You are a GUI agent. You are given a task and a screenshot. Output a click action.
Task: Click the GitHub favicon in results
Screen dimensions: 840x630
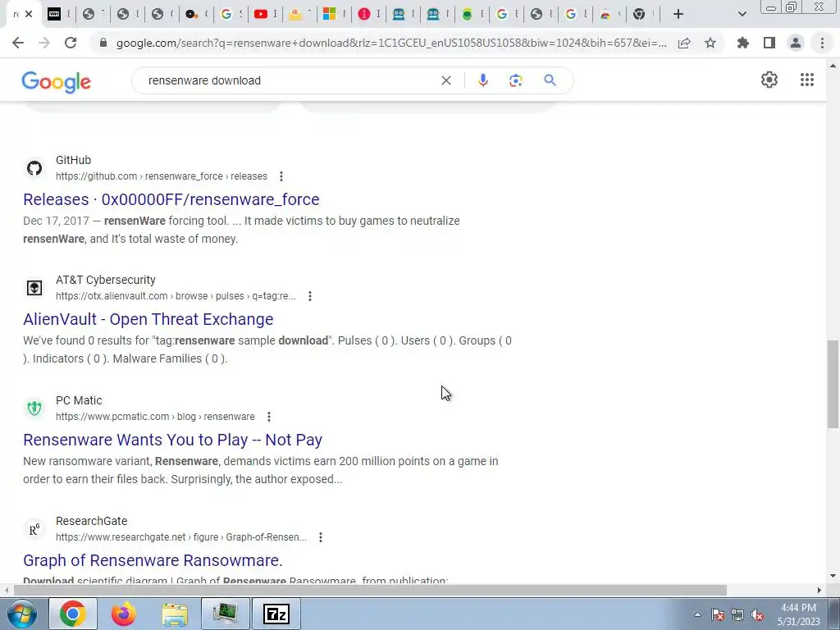pyautogui.click(x=34, y=167)
